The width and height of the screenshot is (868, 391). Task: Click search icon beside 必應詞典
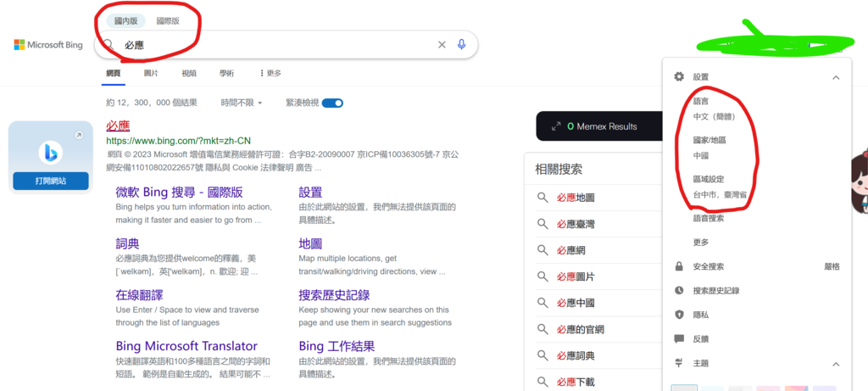(x=542, y=355)
